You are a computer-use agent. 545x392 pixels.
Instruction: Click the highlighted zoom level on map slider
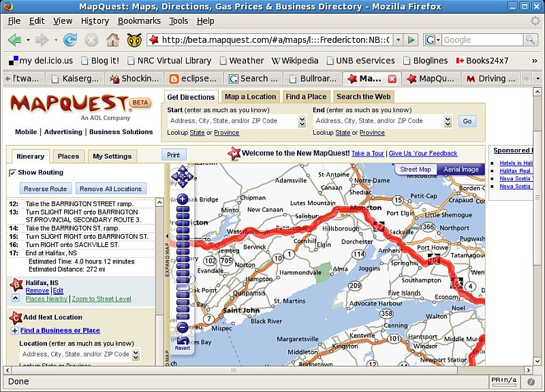coord(183,287)
